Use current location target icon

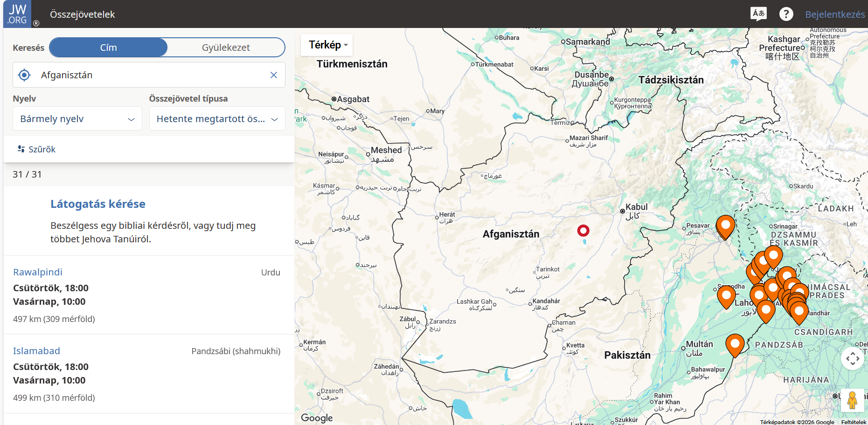point(24,75)
